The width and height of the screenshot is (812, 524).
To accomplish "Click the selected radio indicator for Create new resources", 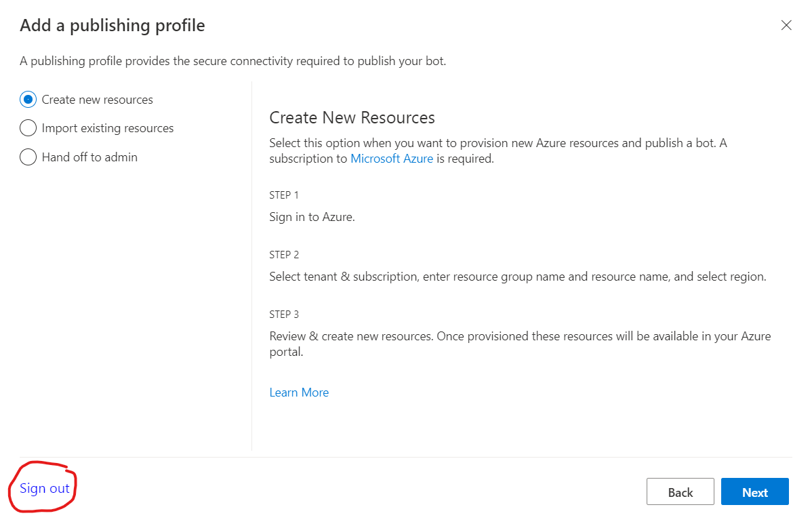I will (28, 99).
